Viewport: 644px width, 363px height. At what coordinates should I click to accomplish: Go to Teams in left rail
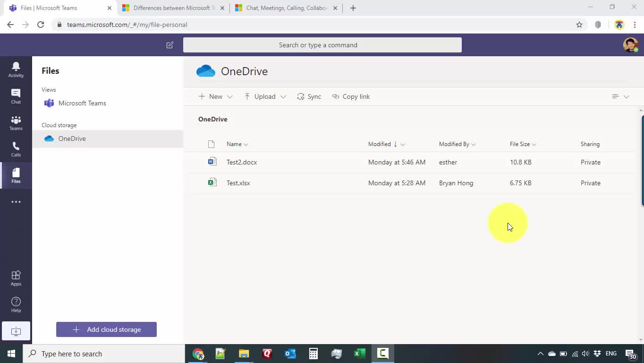point(16,122)
